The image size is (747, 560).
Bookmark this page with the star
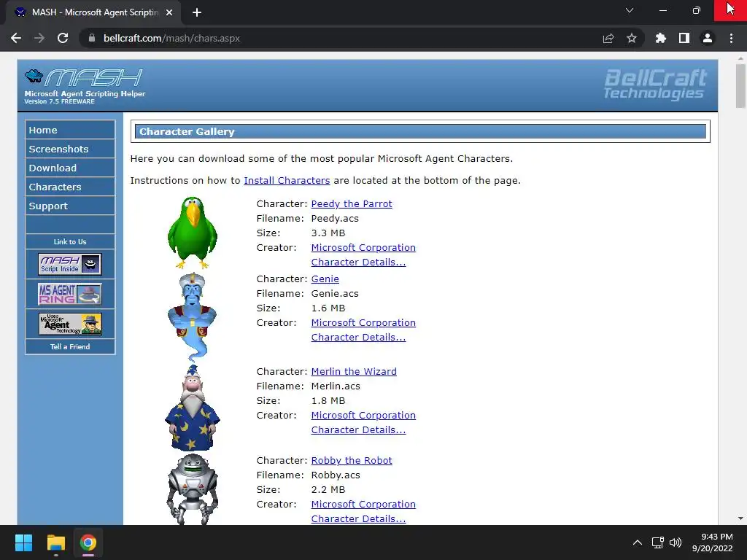(632, 38)
